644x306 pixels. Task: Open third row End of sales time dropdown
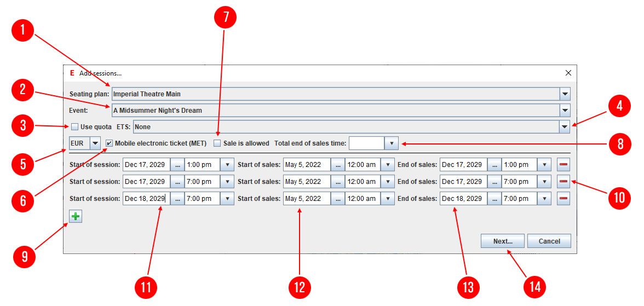tap(544, 199)
